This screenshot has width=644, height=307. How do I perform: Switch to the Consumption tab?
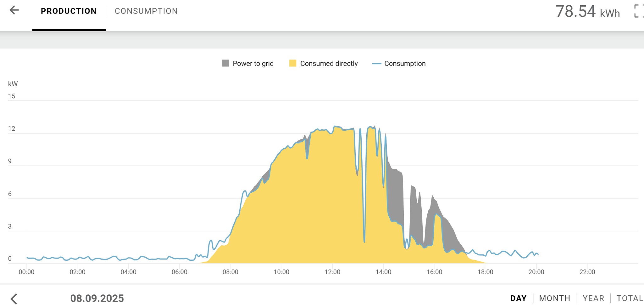[x=146, y=11]
